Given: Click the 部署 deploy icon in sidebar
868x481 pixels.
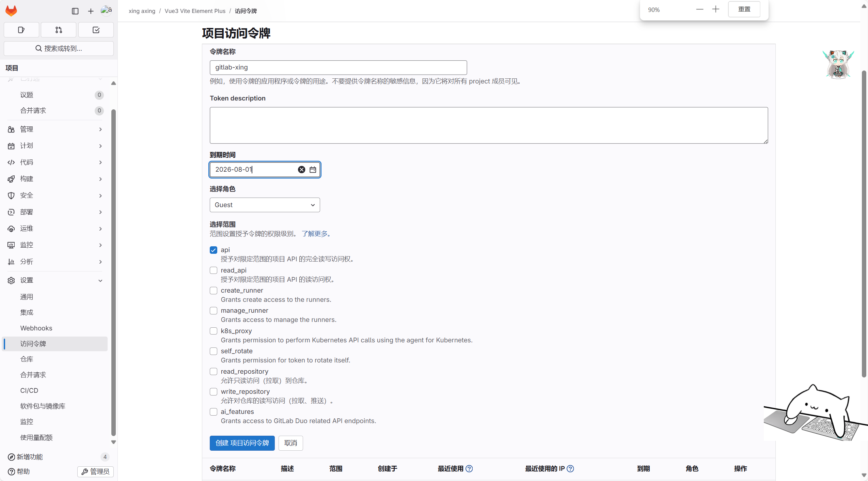Looking at the screenshot, I should tap(11, 212).
